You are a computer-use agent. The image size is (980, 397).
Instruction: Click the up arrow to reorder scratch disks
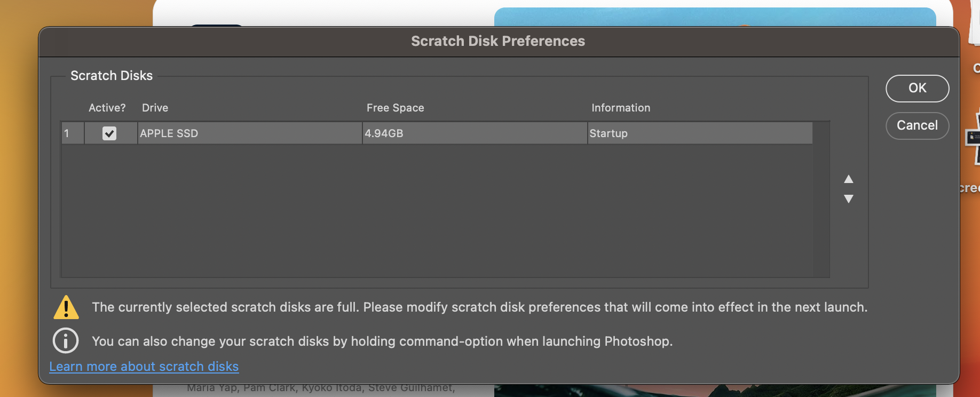click(849, 179)
